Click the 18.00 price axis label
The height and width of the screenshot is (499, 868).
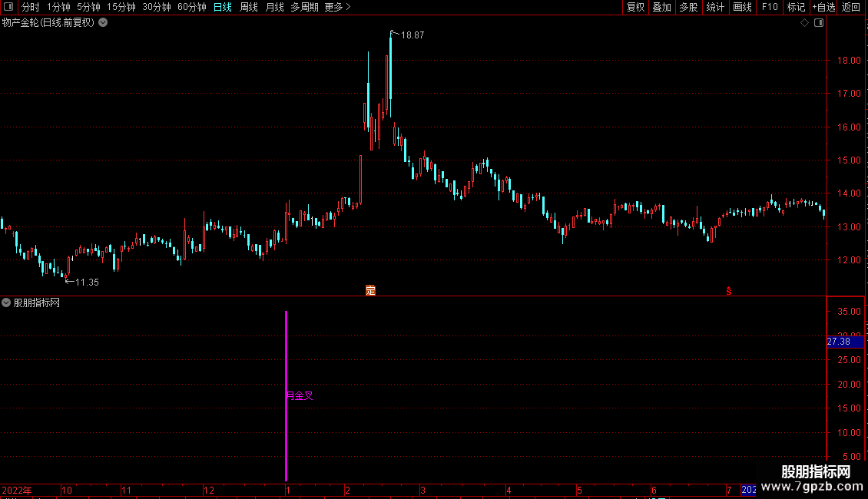click(849, 61)
